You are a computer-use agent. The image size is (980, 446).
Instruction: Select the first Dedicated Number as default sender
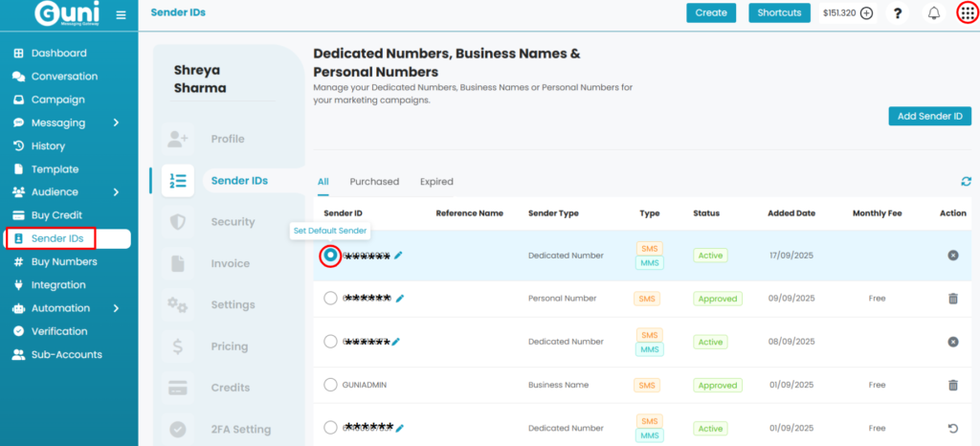(x=330, y=256)
